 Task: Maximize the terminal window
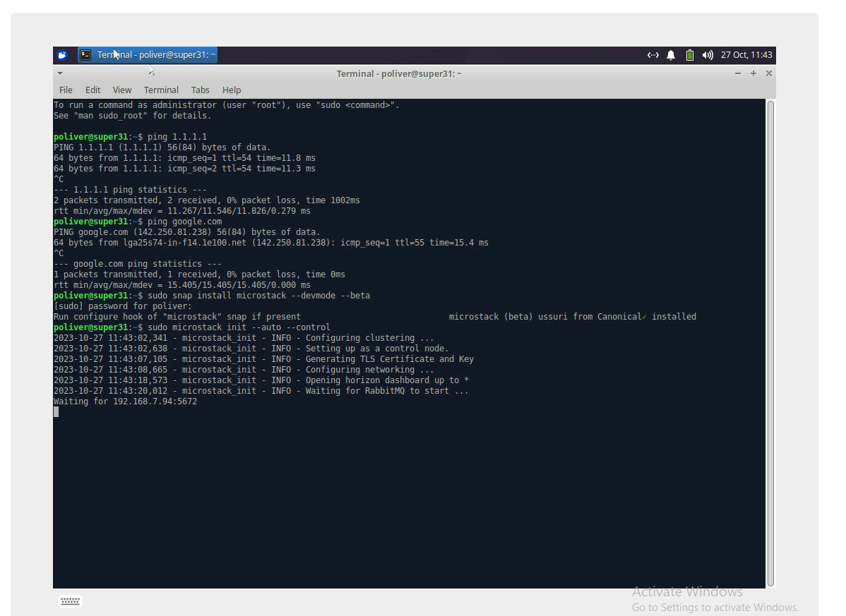(753, 73)
